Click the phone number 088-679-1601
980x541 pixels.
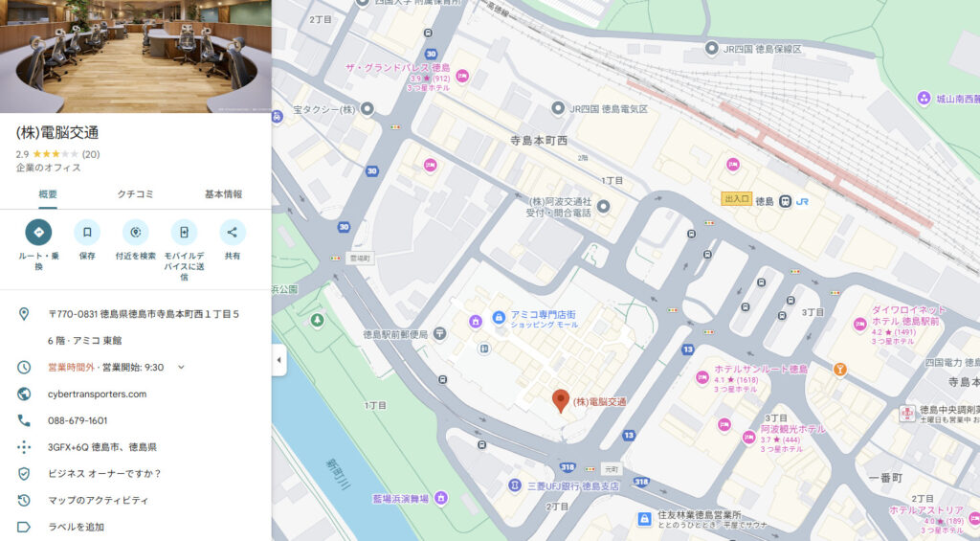coord(78,420)
